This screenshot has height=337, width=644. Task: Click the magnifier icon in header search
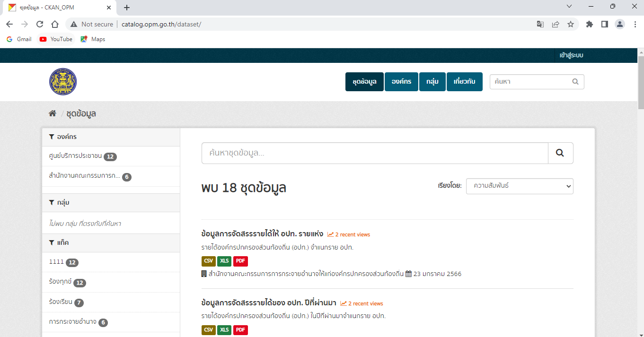tap(575, 82)
